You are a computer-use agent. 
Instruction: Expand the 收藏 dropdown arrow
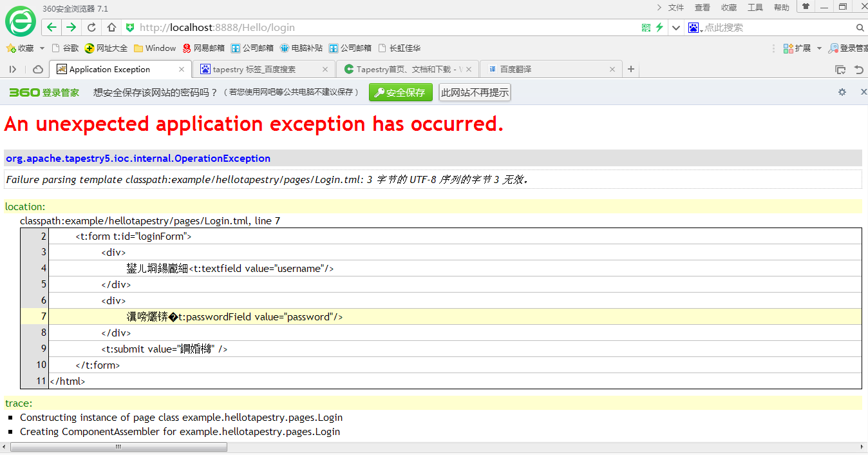[x=42, y=48]
